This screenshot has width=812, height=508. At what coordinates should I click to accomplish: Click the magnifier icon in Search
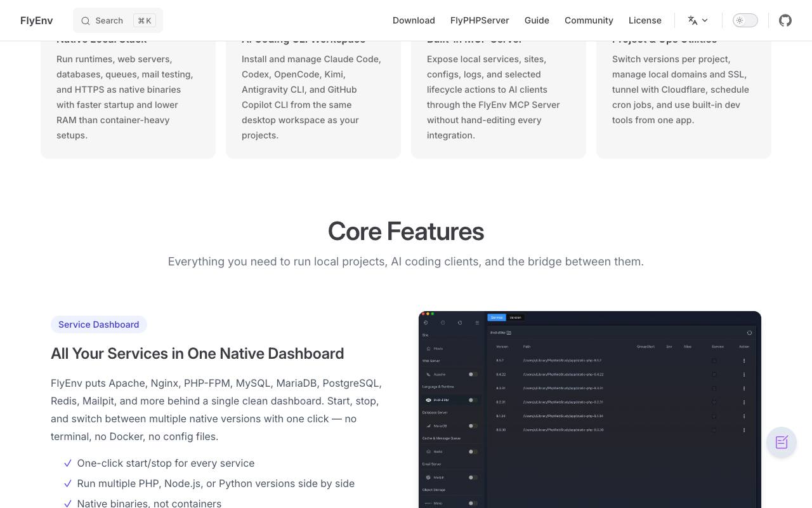(86, 20)
